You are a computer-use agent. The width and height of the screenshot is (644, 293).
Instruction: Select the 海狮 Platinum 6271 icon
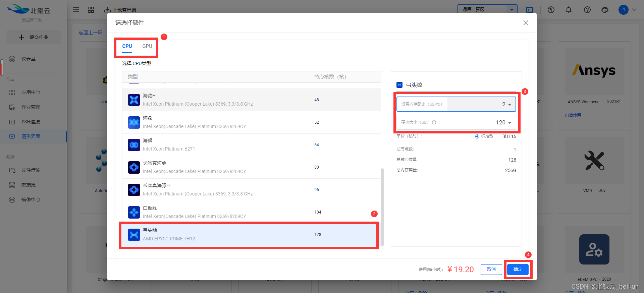[134, 145]
